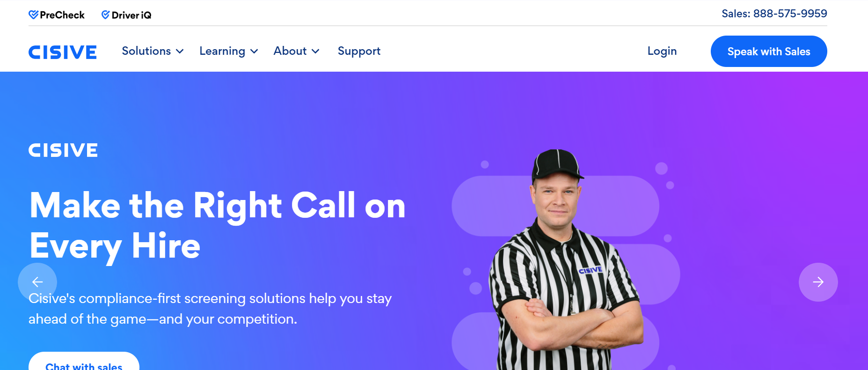Screen dimensions: 868x370
Task: Click the Speak with Sales button
Action: 769,51
